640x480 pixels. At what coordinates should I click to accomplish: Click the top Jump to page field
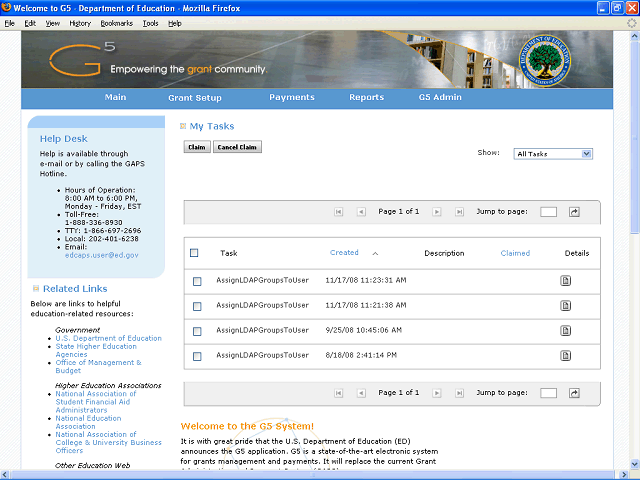tap(548, 212)
